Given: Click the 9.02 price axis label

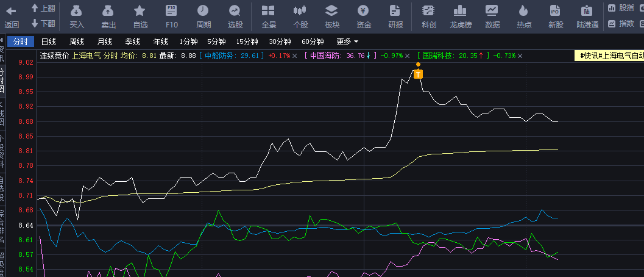Looking at the screenshot, I should coord(26,62).
